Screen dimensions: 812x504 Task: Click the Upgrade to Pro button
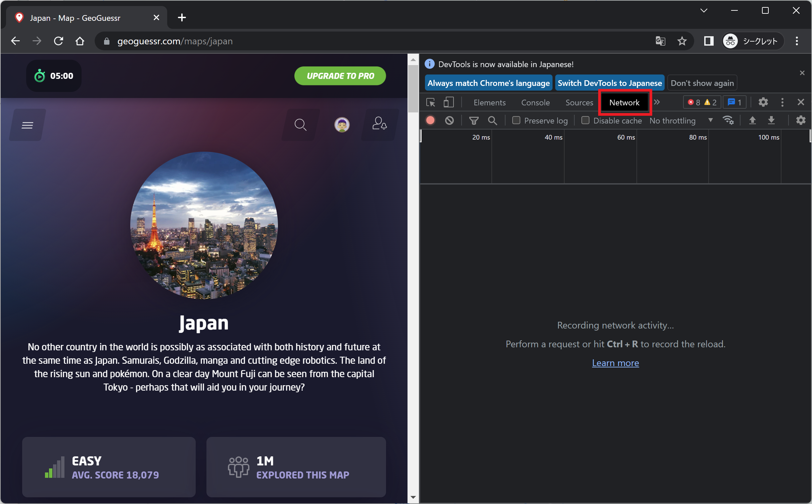340,76
